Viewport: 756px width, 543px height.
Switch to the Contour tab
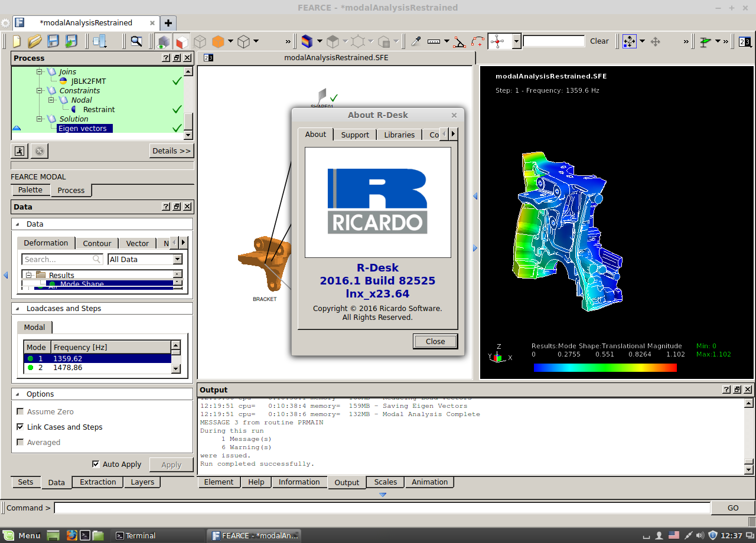[97, 243]
